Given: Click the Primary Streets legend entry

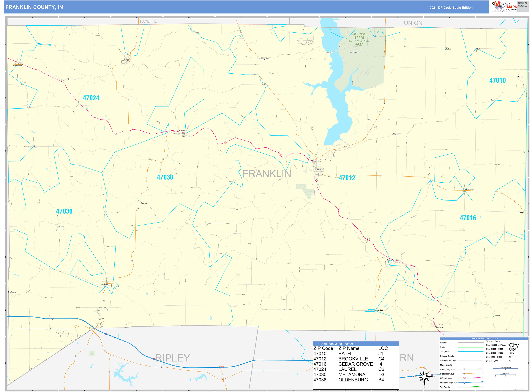Looking at the screenshot, I should pyautogui.click(x=447, y=356).
